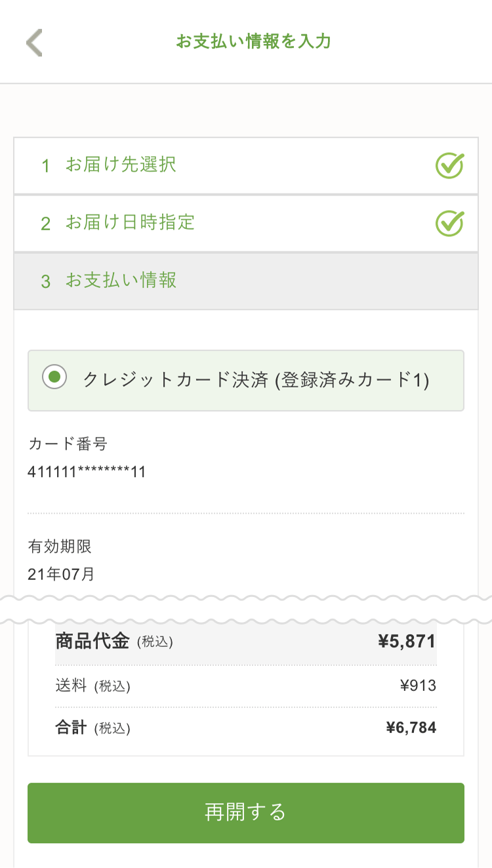Click the 商品代金 row
The width and height of the screenshot is (492, 868).
246,642
